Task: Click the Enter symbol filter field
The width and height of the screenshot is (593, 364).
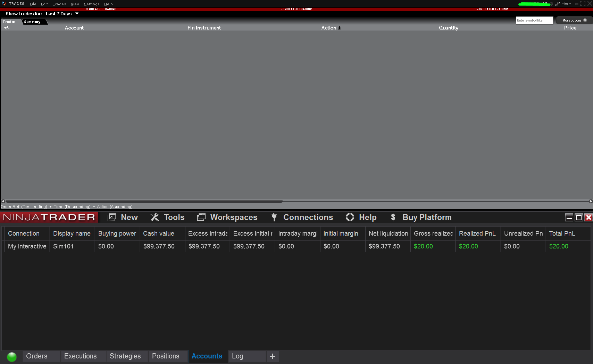Action: [x=534, y=20]
